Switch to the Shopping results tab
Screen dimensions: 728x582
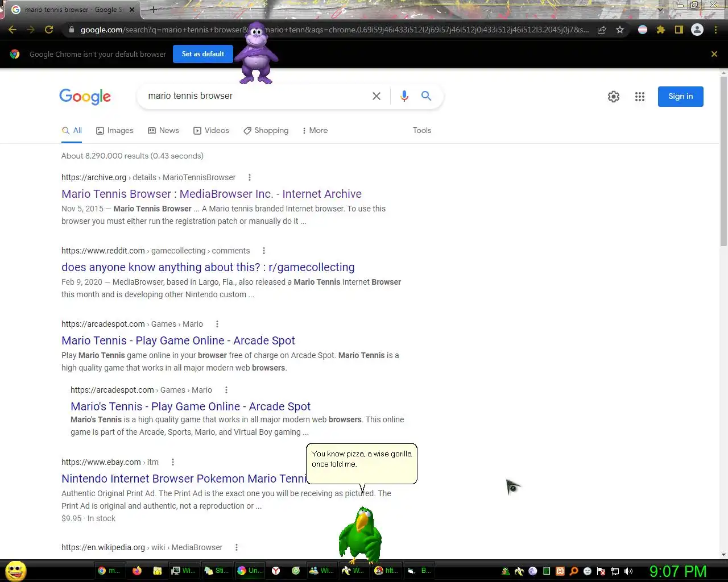pyautogui.click(x=266, y=131)
